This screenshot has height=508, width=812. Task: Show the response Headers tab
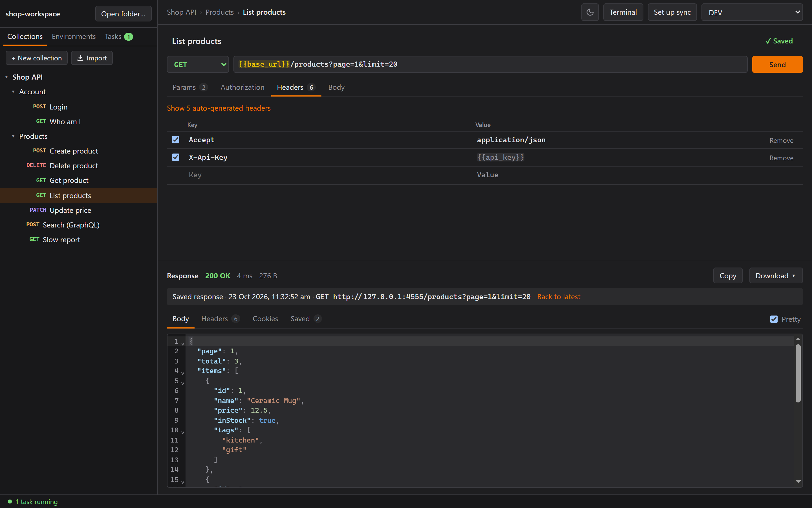click(x=220, y=319)
